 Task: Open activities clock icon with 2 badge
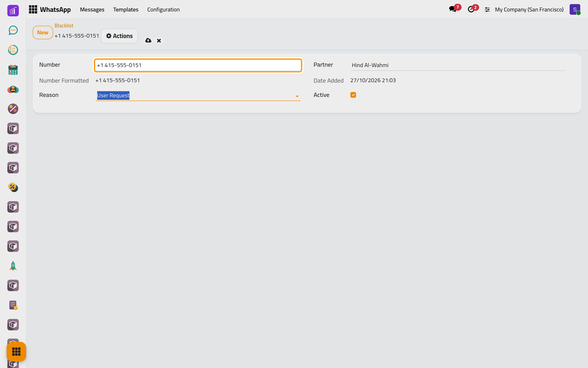coord(471,9)
